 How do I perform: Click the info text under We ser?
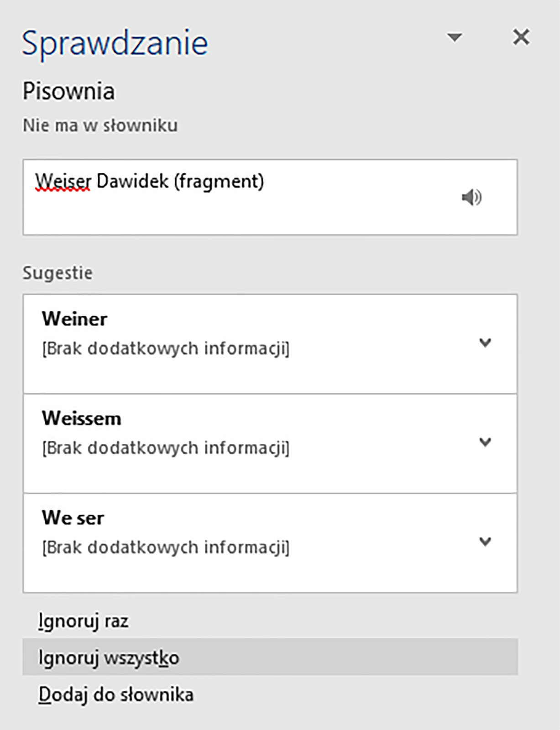[x=166, y=547]
